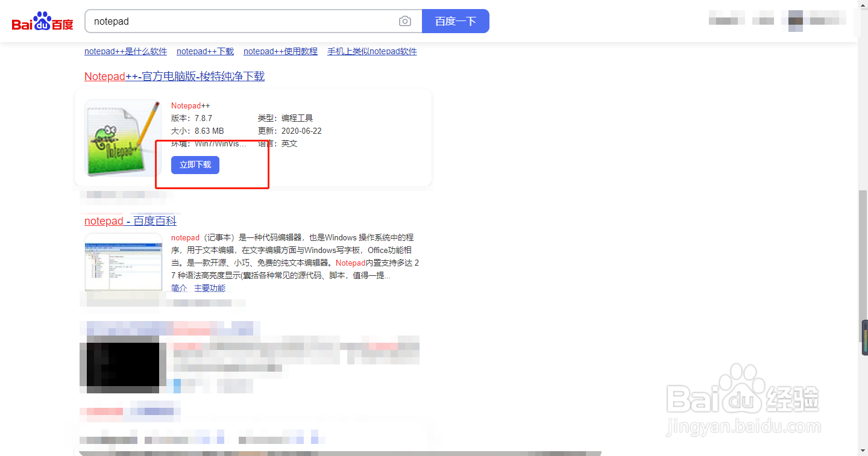Viewport: 868px width, 456px height.
Task: Open related search 手机上类似notepad软件
Action: 372,52
